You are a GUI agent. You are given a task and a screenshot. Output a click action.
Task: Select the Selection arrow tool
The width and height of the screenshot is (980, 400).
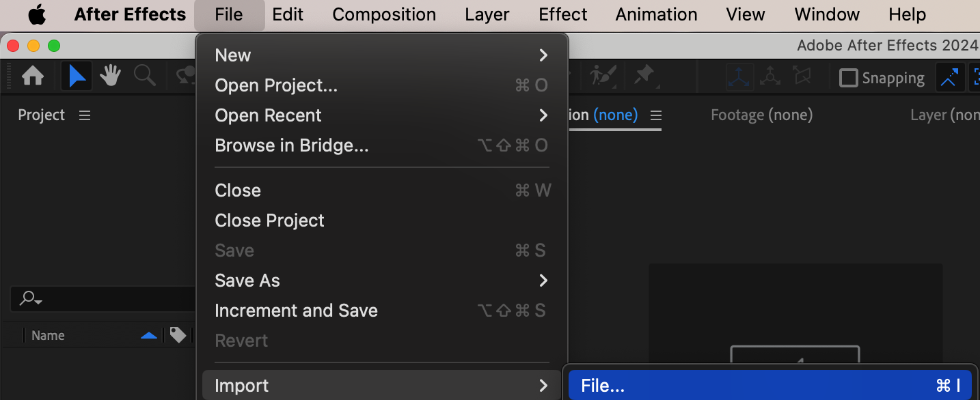pyautogui.click(x=77, y=76)
